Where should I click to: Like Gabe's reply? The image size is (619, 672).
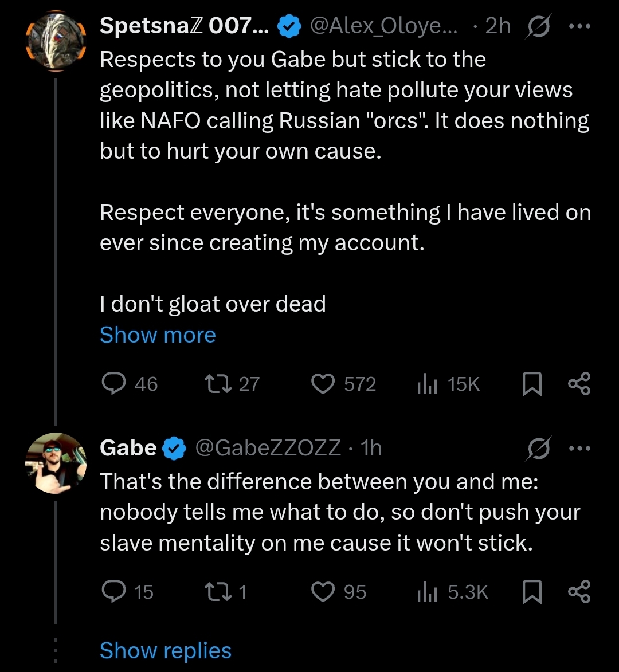[323, 591]
